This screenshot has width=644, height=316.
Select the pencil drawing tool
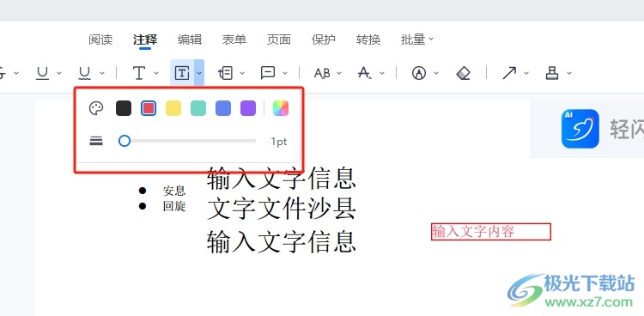[418, 73]
